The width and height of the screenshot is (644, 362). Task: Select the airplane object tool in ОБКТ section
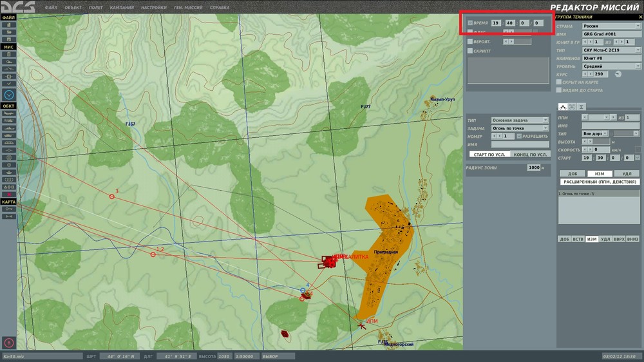tap(8, 113)
